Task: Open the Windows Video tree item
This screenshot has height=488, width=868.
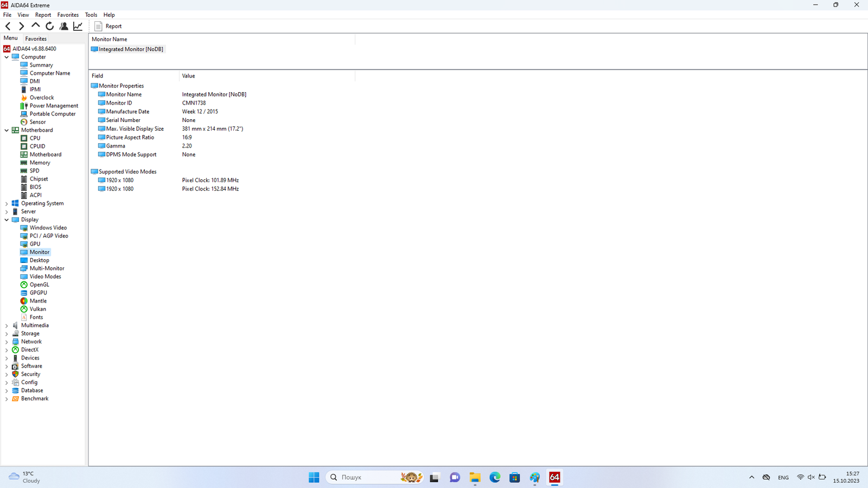Action: (44, 228)
